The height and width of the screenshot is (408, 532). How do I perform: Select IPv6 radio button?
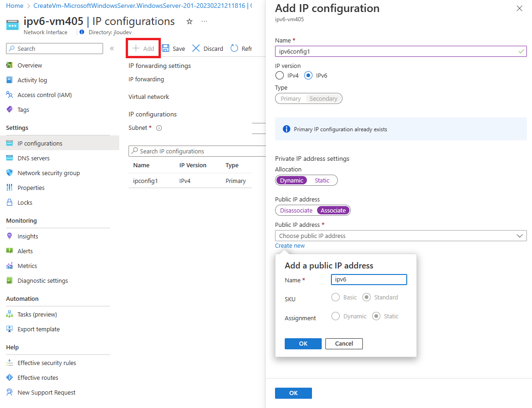point(308,75)
